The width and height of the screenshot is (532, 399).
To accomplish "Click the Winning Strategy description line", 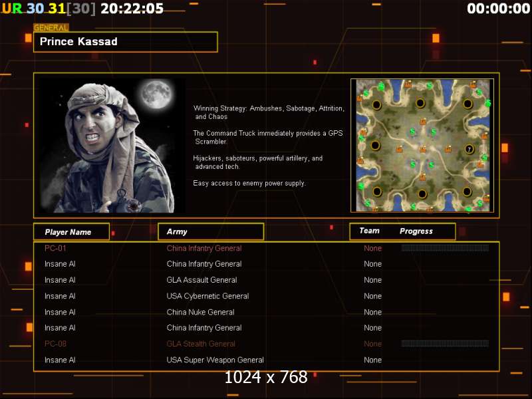I will [x=269, y=112].
